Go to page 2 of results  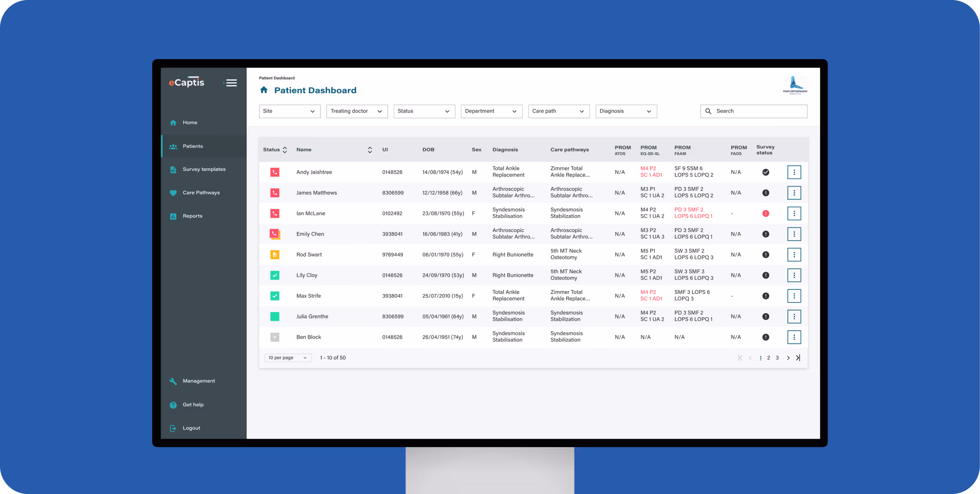click(768, 358)
